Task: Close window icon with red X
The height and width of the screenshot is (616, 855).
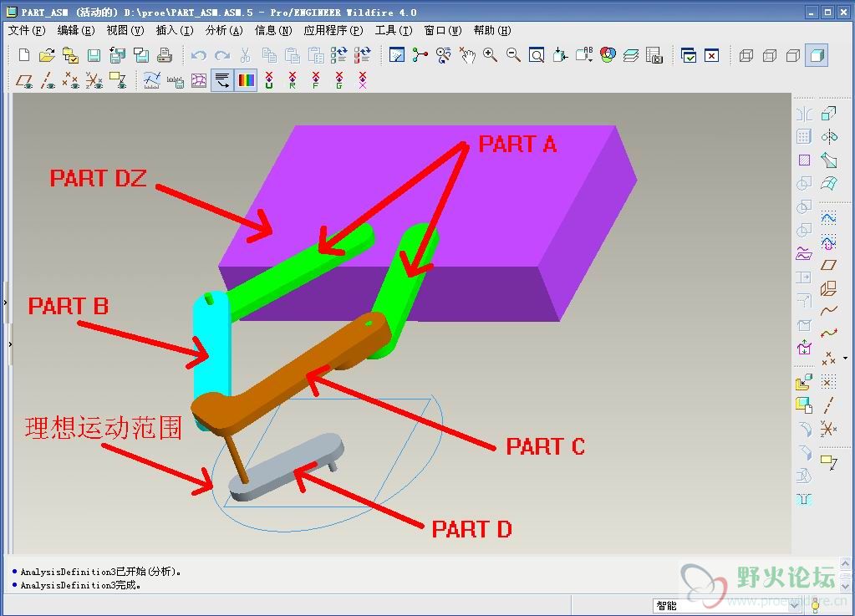Action: coord(711,55)
